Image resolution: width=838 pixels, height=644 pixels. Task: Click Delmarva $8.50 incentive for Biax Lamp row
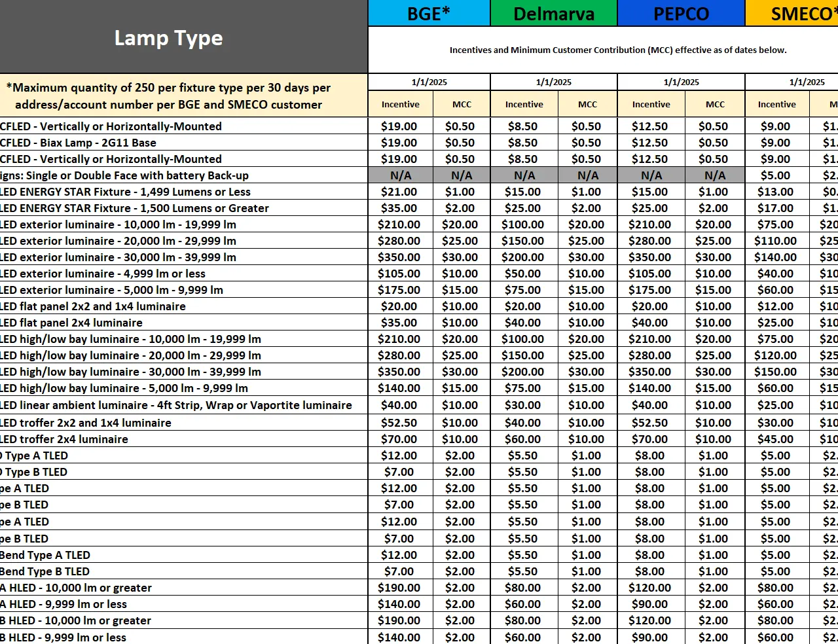pyautogui.click(x=523, y=143)
